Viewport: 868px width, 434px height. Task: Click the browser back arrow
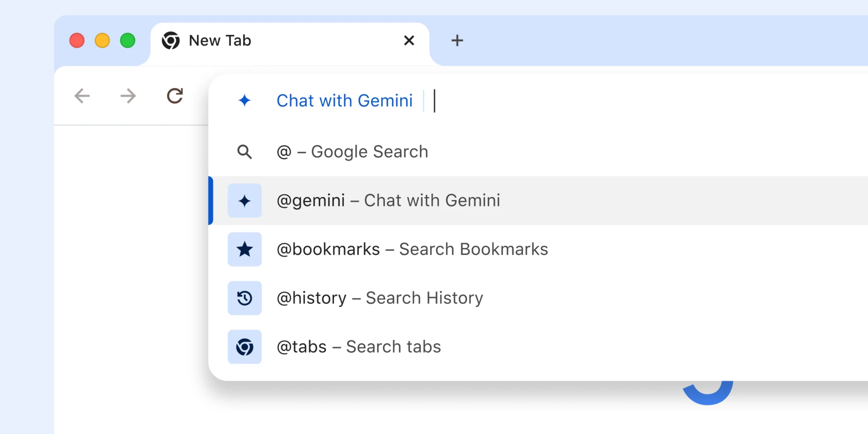pyautogui.click(x=82, y=96)
